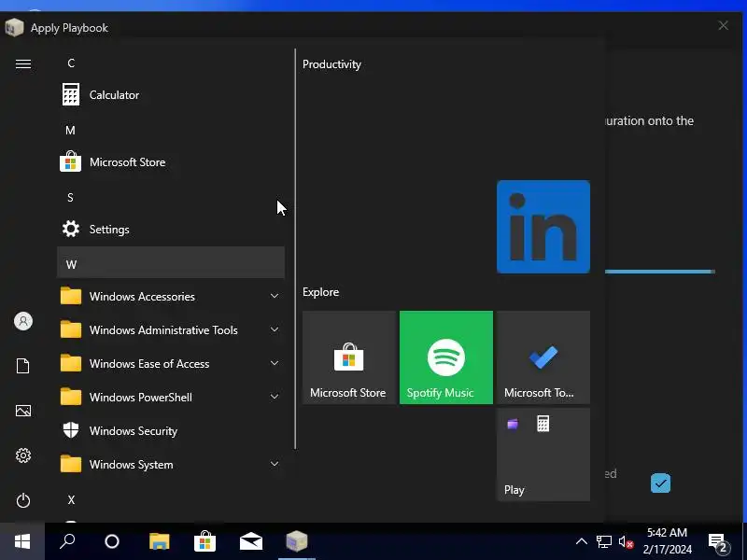Expand Windows Accessories folder

pyautogui.click(x=171, y=296)
